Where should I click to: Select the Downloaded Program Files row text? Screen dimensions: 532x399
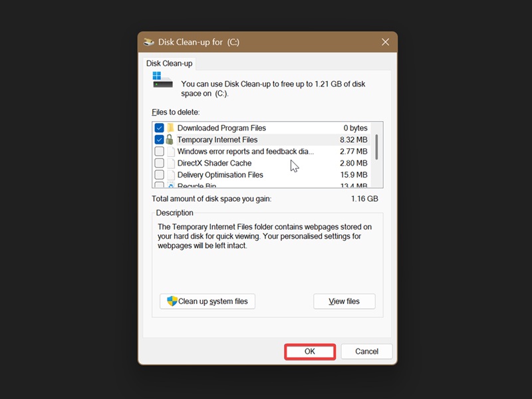[221, 128]
